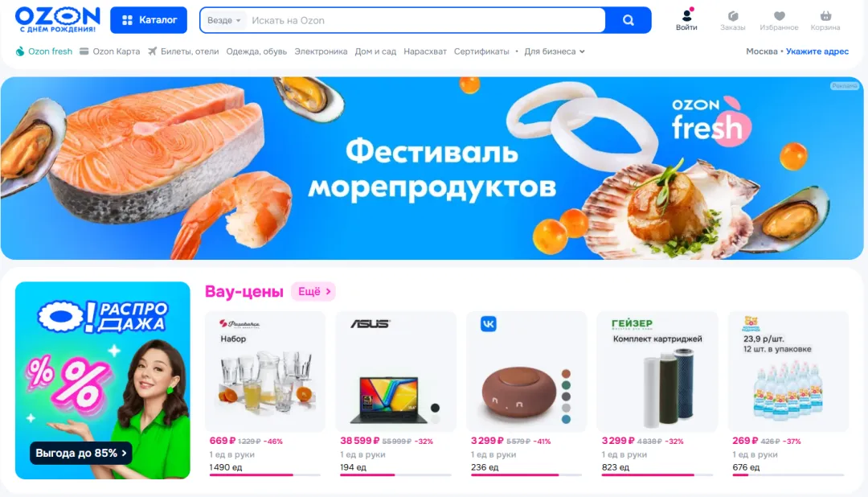Image resolution: width=868 pixels, height=497 pixels.
Task: Open the Корзина basket icon
Action: coord(825,20)
